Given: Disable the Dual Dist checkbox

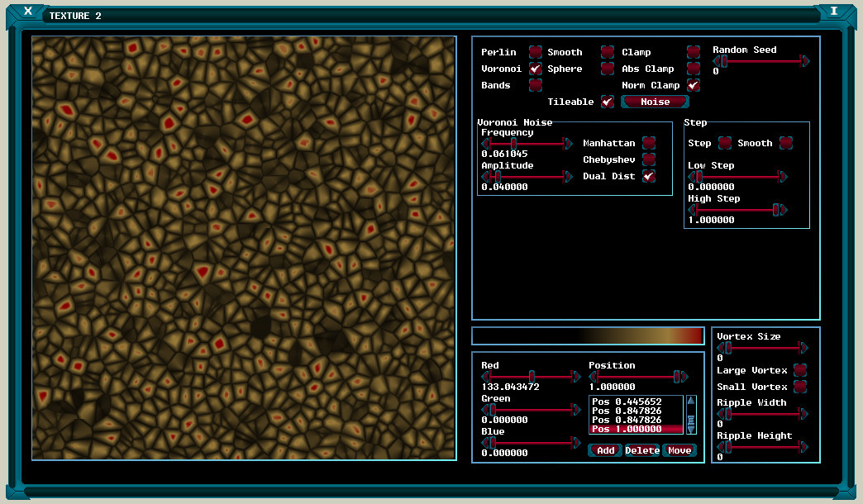Looking at the screenshot, I should (x=649, y=176).
